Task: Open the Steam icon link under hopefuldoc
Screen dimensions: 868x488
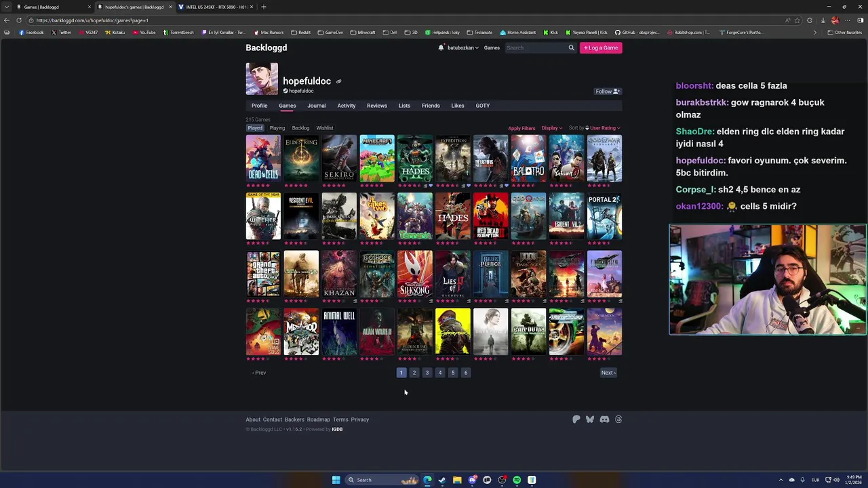Action: tap(285, 91)
